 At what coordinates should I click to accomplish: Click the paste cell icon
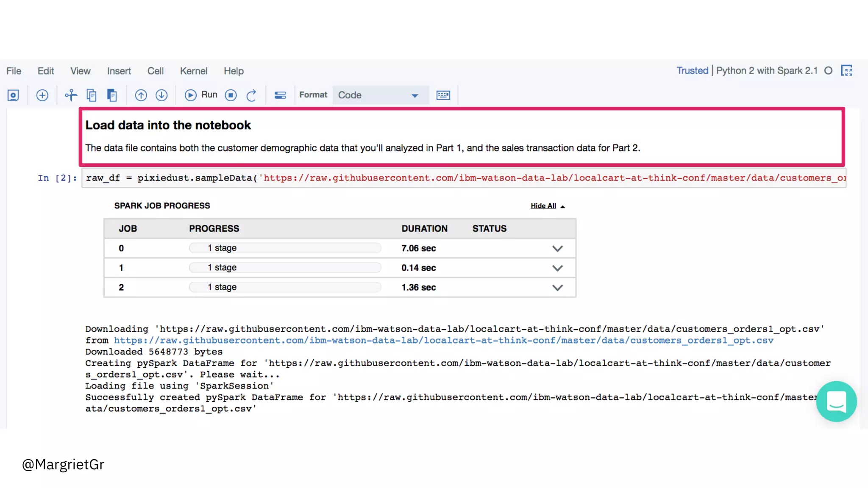tap(112, 95)
